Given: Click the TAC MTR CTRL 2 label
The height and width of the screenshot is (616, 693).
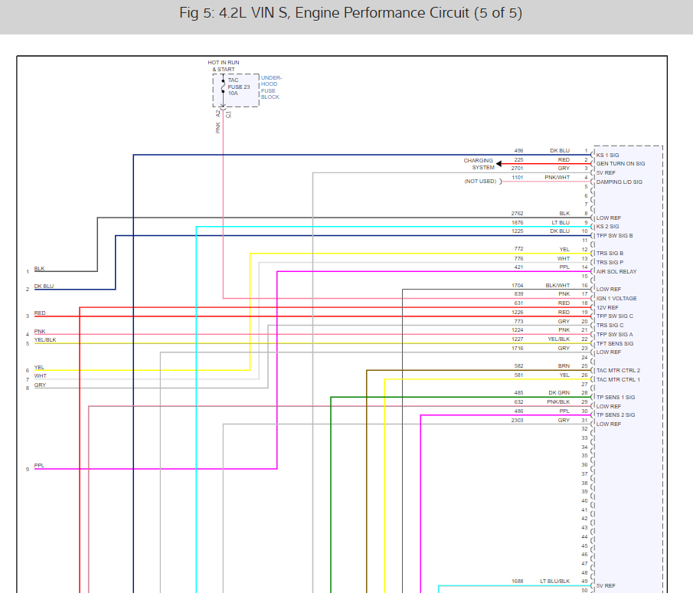Looking at the screenshot, I should point(618,371).
